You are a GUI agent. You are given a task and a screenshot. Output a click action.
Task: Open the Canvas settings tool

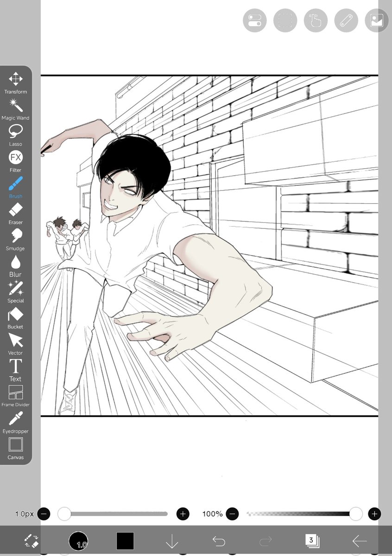coord(16,449)
